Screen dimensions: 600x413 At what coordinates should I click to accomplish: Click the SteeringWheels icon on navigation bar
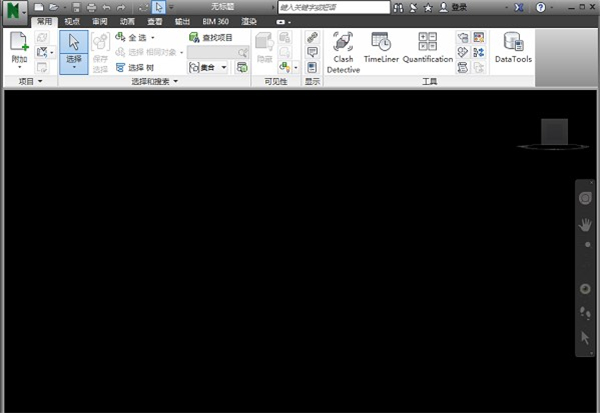tap(585, 198)
